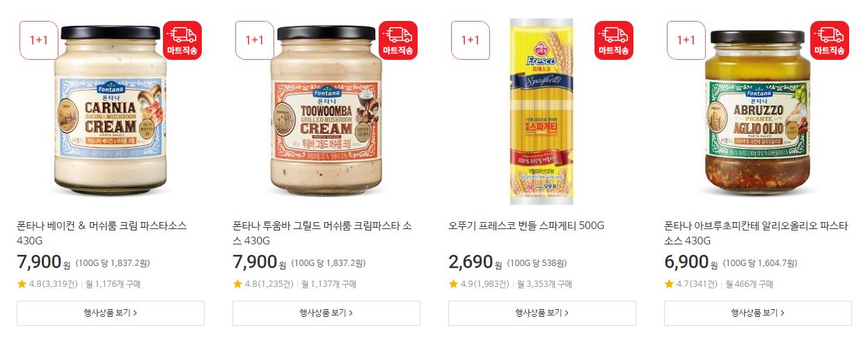Click the 1+1 badge on Fresco spaghetti
868x337 pixels.
click(471, 40)
